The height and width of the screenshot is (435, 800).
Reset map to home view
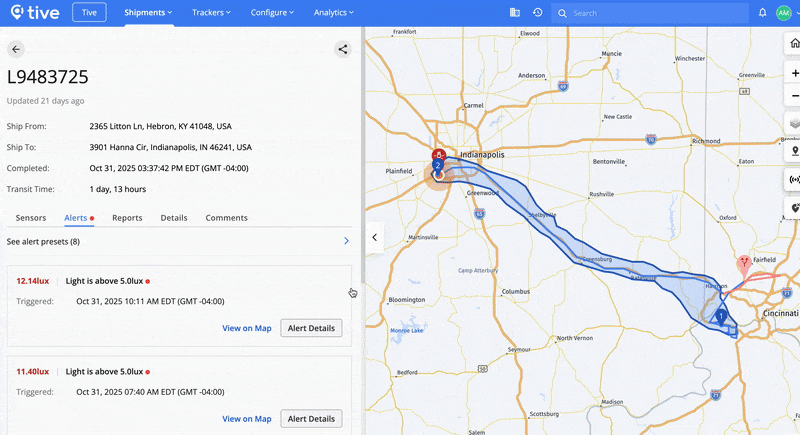[794, 43]
